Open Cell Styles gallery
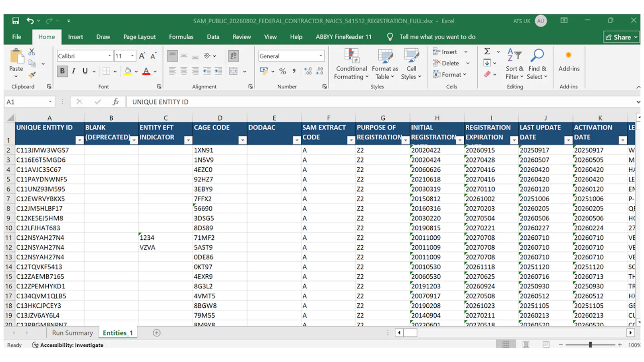The image size is (644, 362). click(x=411, y=64)
